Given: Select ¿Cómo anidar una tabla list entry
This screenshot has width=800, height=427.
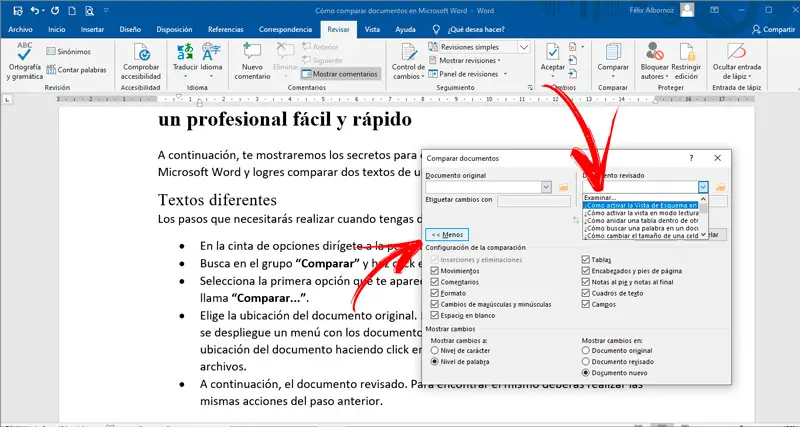Looking at the screenshot, I should pos(642,220).
